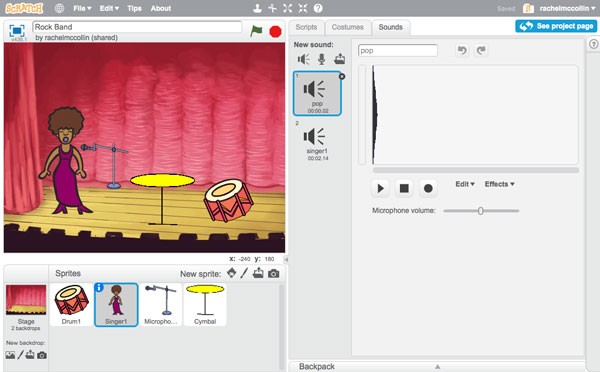Undo the last sound edit

[462, 50]
